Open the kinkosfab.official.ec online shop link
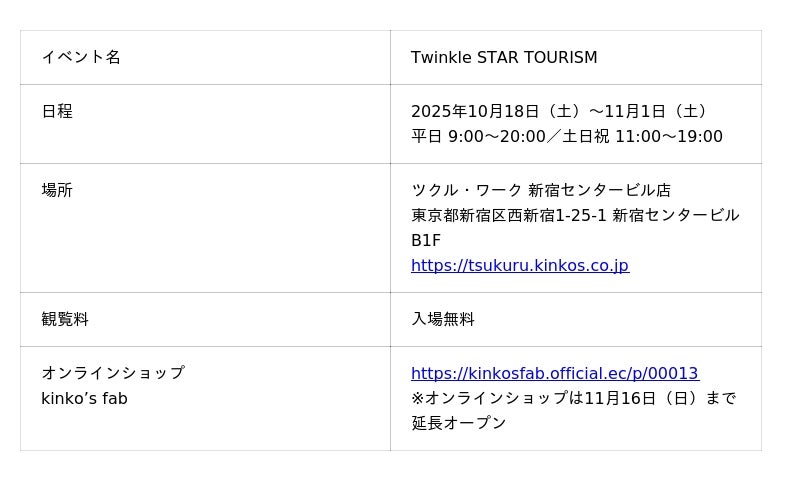 [554, 374]
